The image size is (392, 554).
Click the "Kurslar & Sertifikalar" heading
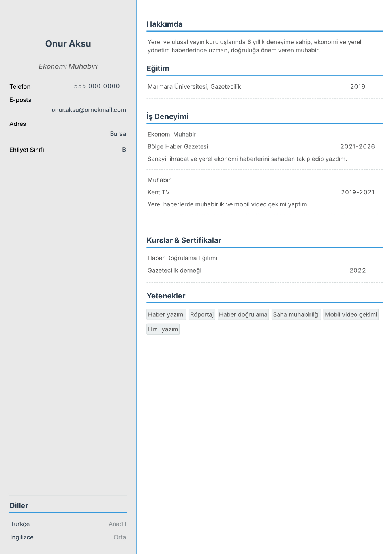[184, 240]
